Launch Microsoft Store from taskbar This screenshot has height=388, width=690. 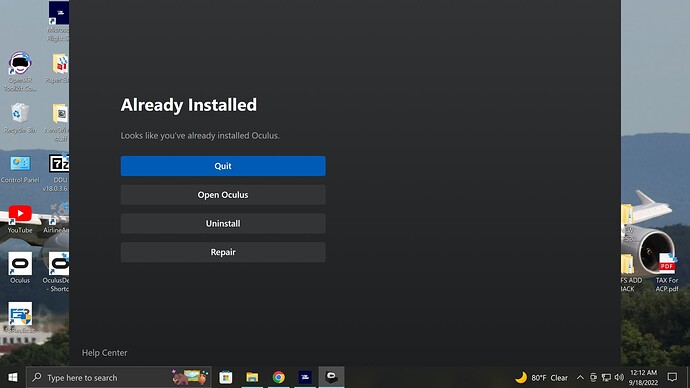pos(226,377)
